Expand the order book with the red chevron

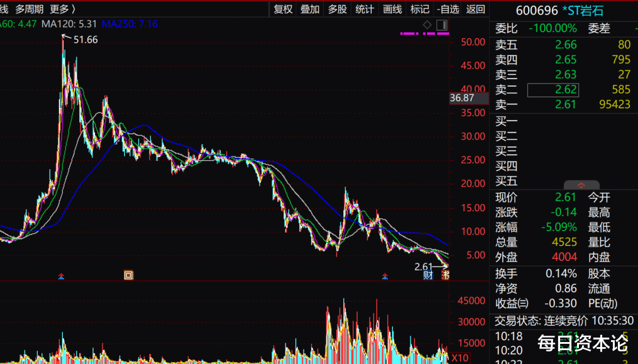click(581, 185)
